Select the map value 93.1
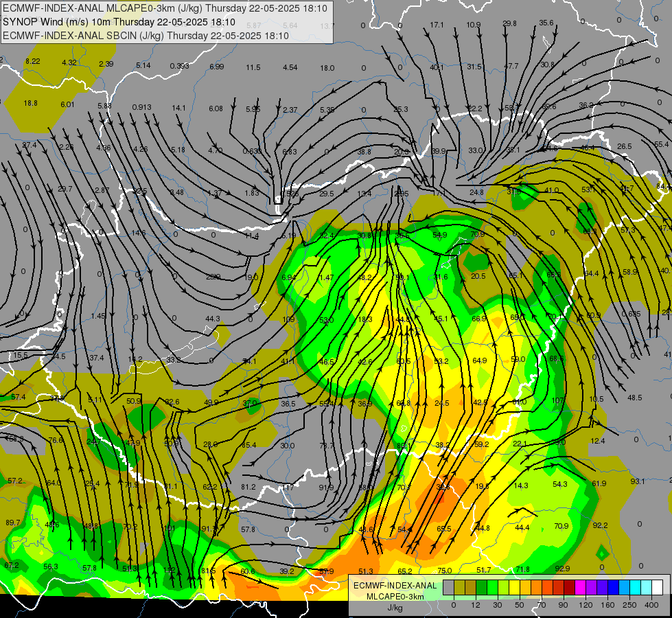This screenshot has width=672, height=618. 637,481
